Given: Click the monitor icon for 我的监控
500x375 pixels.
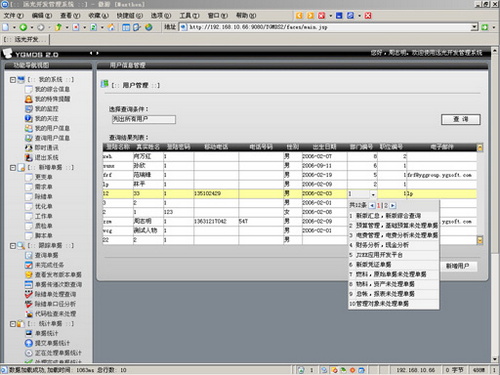Looking at the screenshot, I should (x=29, y=109).
